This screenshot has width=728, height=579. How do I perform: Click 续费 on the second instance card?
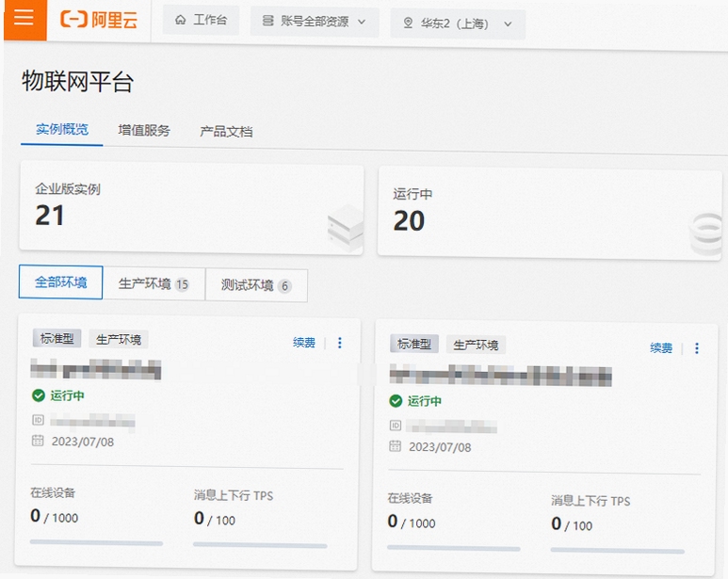[661, 348]
